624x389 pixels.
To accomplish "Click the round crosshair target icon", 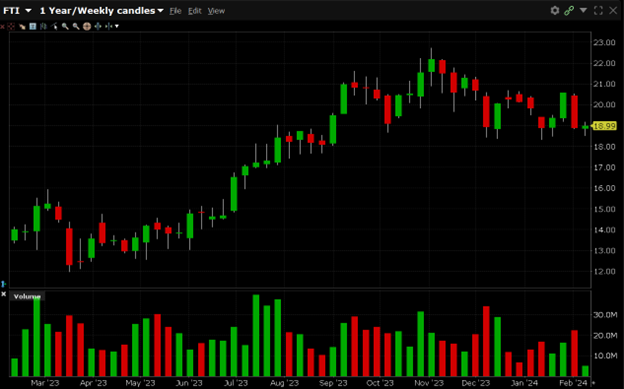I will coord(87,26).
